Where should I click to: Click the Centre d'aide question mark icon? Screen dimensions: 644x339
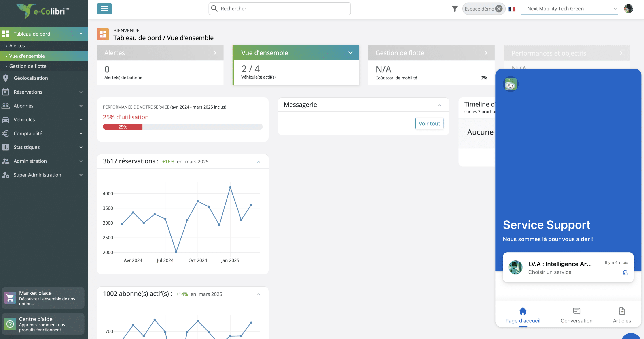click(x=10, y=324)
